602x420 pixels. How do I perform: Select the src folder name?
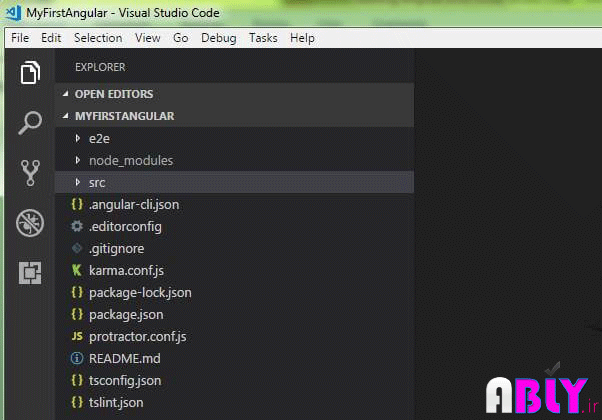(x=97, y=183)
